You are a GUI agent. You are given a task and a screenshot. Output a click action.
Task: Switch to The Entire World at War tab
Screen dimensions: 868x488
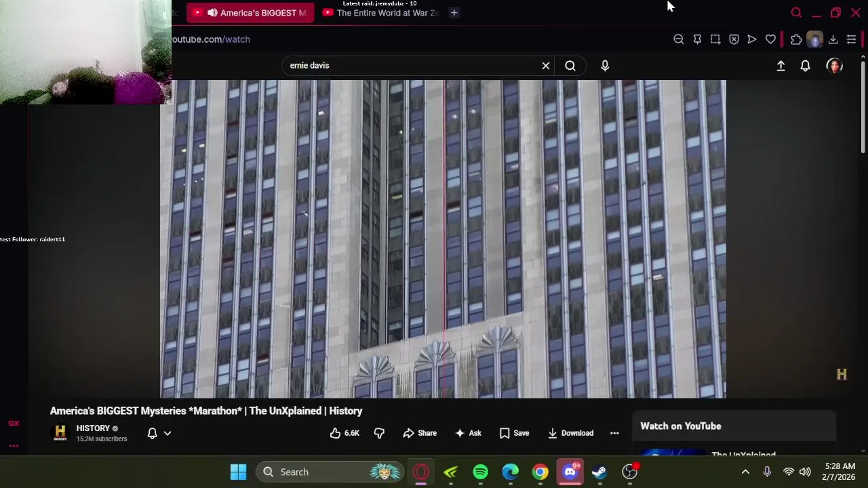coord(382,13)
